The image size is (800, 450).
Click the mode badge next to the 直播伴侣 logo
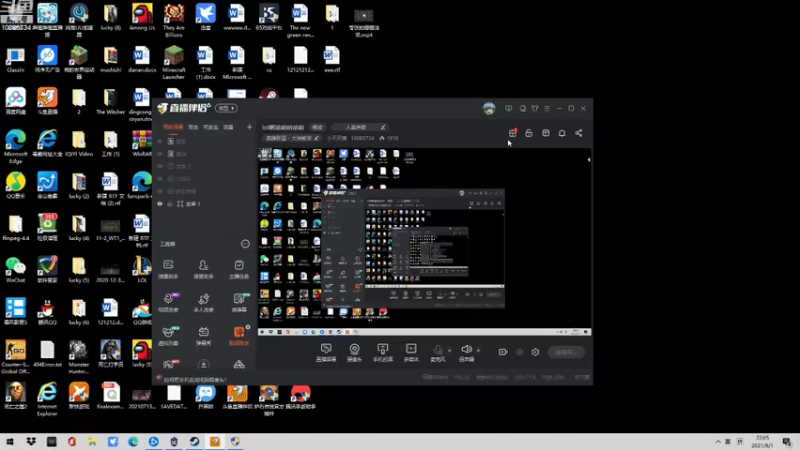[x=226, y=108]
